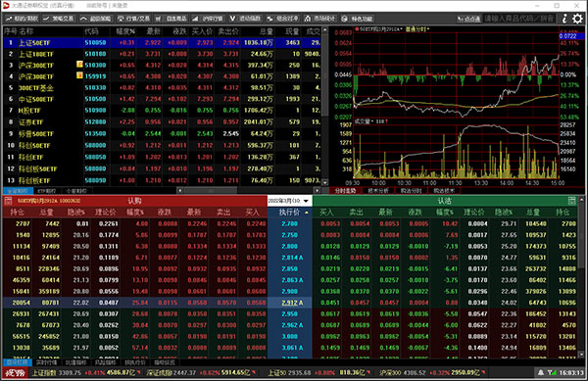Click right arrow of list horizontal scrollbar
Viewport: 588px width, 381px height.
318,191
